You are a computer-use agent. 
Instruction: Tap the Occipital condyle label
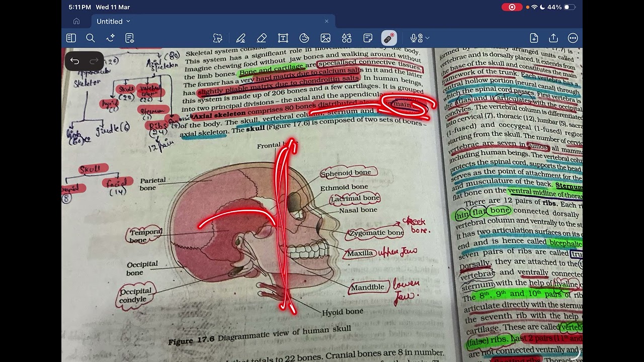click(135, 295)
